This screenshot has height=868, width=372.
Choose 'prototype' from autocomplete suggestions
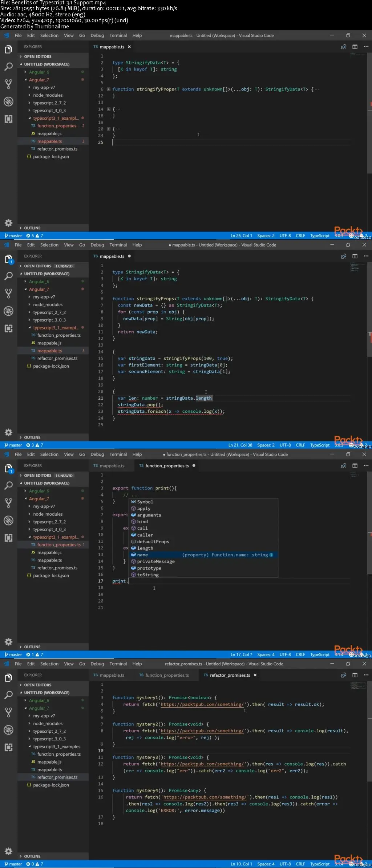(x=204, y=568)
